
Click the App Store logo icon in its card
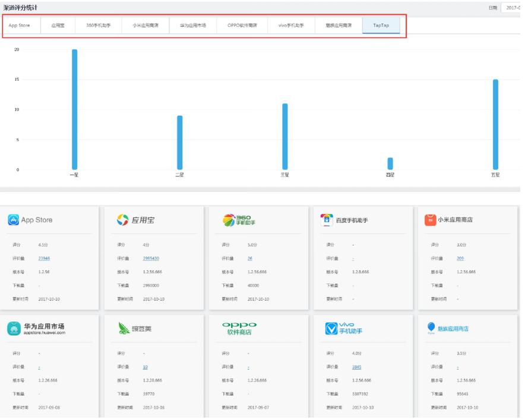(14, 220)
